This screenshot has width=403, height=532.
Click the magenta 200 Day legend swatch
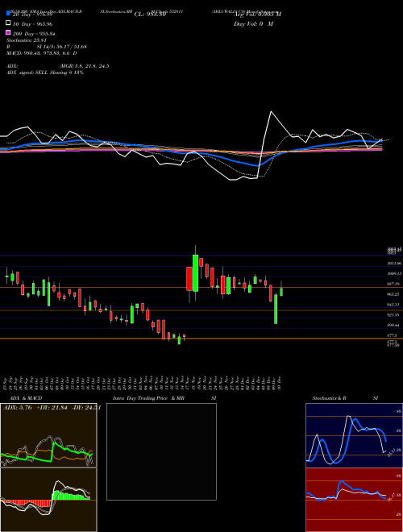tap(9, 33)
